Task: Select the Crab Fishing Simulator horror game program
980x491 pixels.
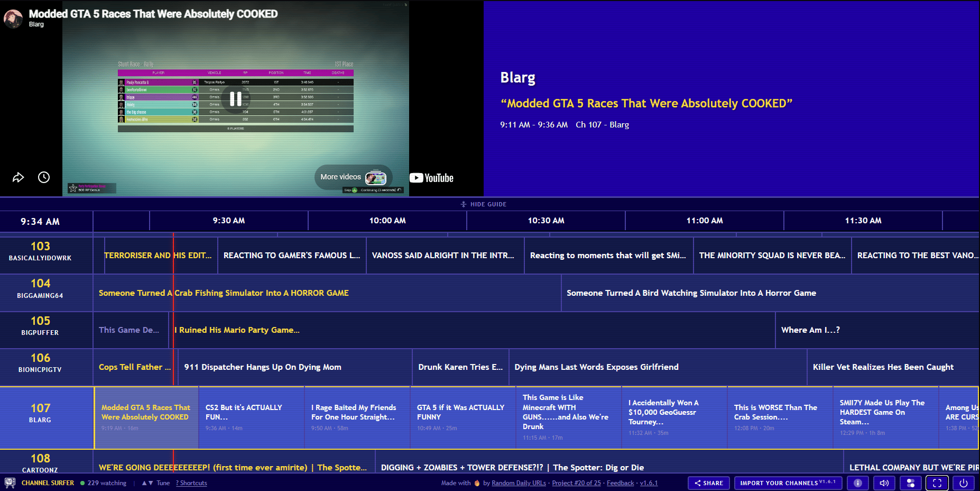Action: coord(327,293)
